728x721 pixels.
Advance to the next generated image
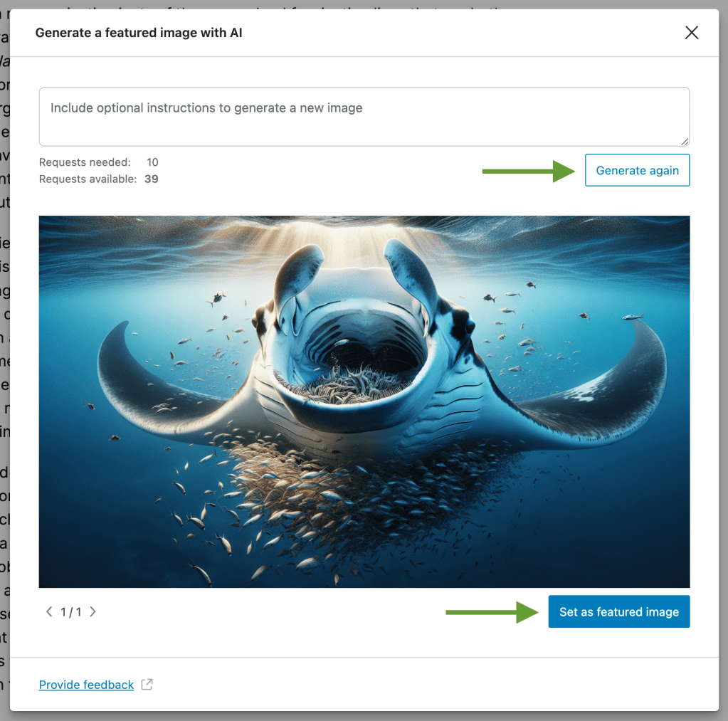93,612
